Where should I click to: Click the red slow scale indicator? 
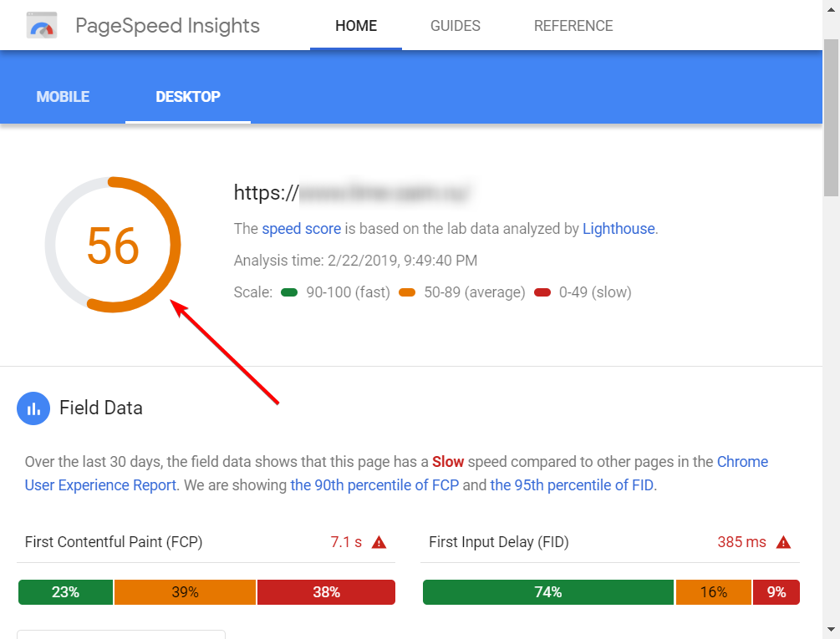point(542,292)
